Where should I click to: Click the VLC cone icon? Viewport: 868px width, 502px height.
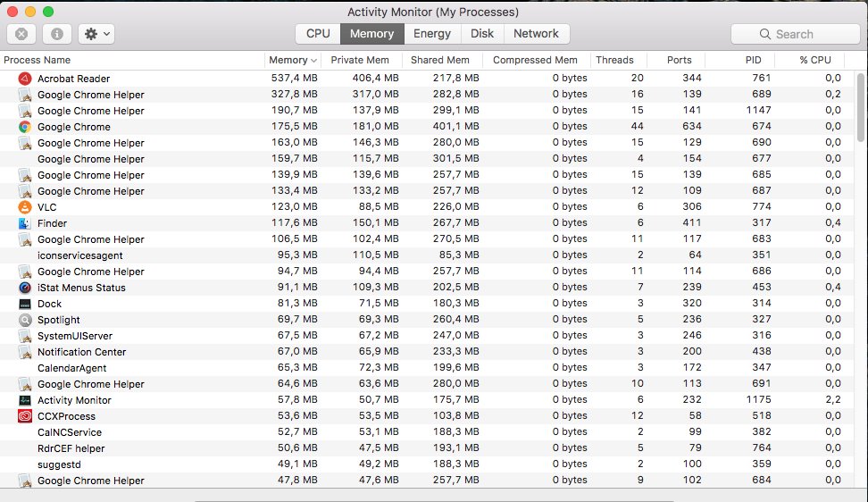25,207
